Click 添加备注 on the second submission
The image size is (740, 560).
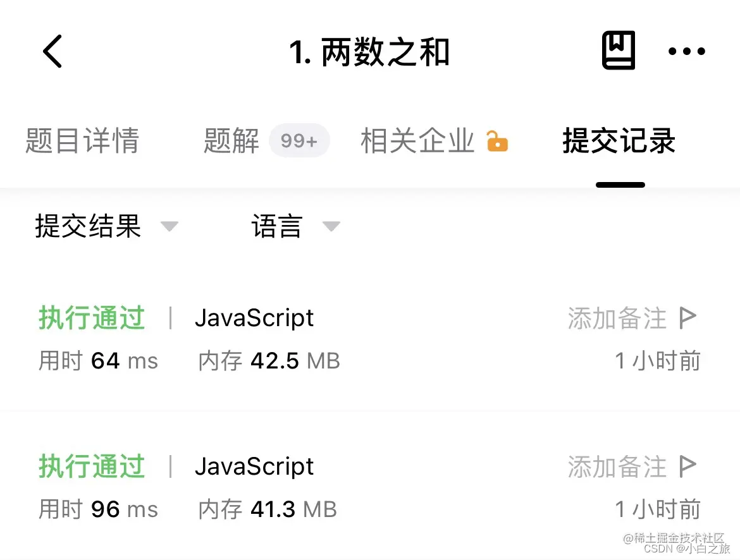pos(617,466)
